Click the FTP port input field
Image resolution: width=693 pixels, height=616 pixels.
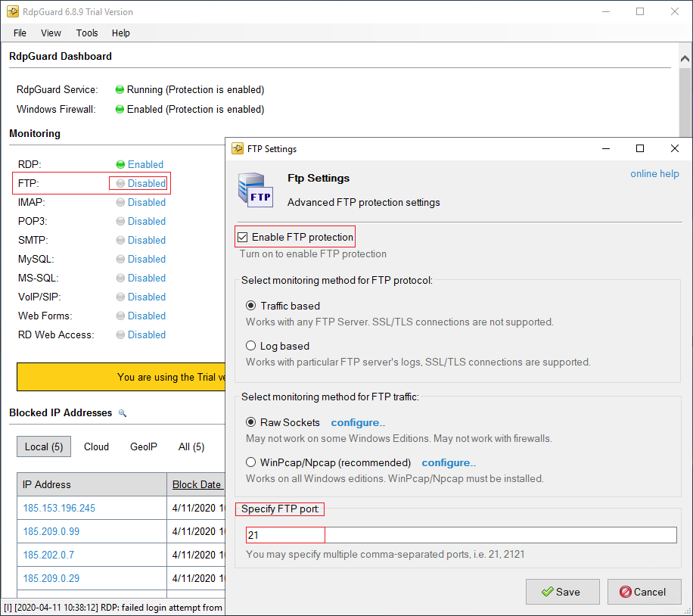(x=461, y=535)
